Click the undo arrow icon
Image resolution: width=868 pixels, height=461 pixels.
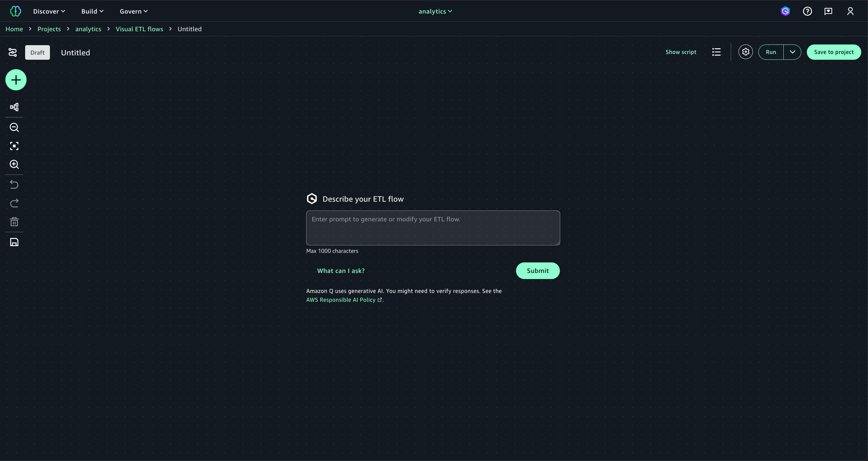click(14, 184)
